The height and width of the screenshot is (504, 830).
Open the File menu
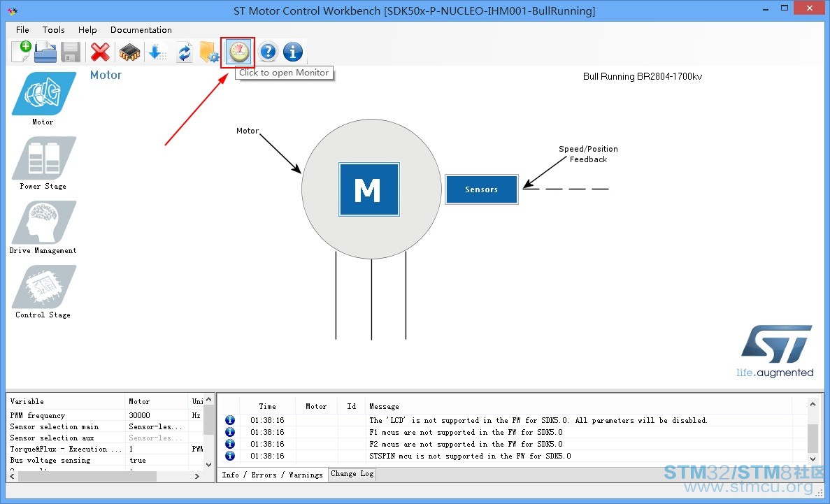click(x=22, y=29)
